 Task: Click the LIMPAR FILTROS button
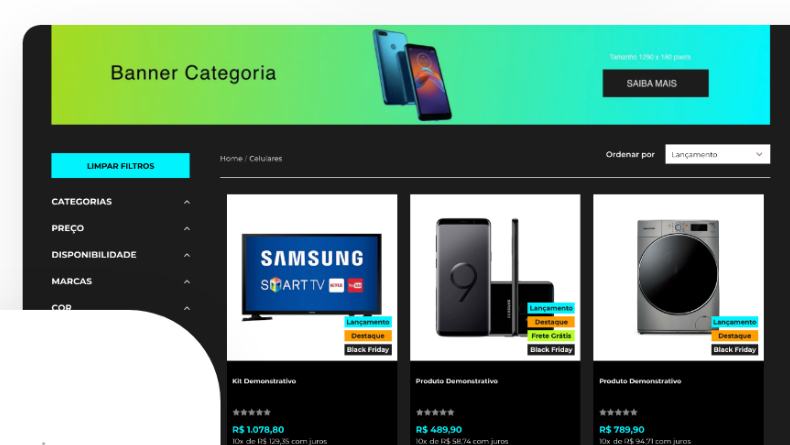point(120,165)
